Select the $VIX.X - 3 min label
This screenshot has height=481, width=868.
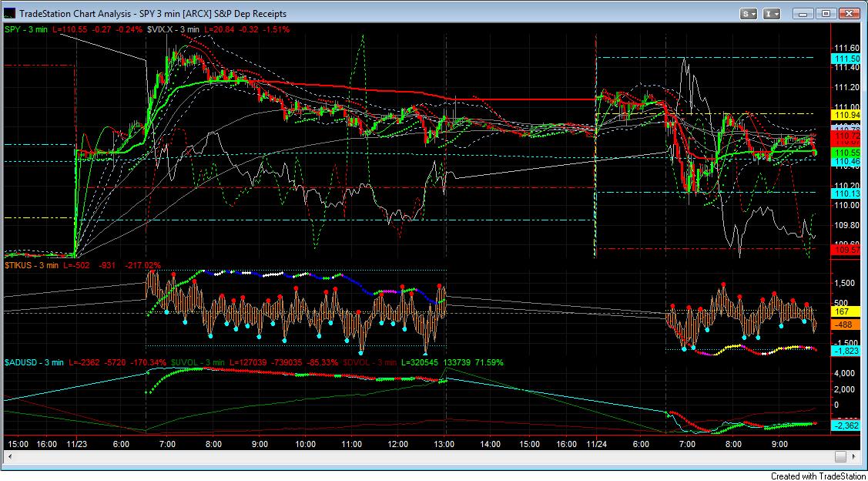pos(172,29)
